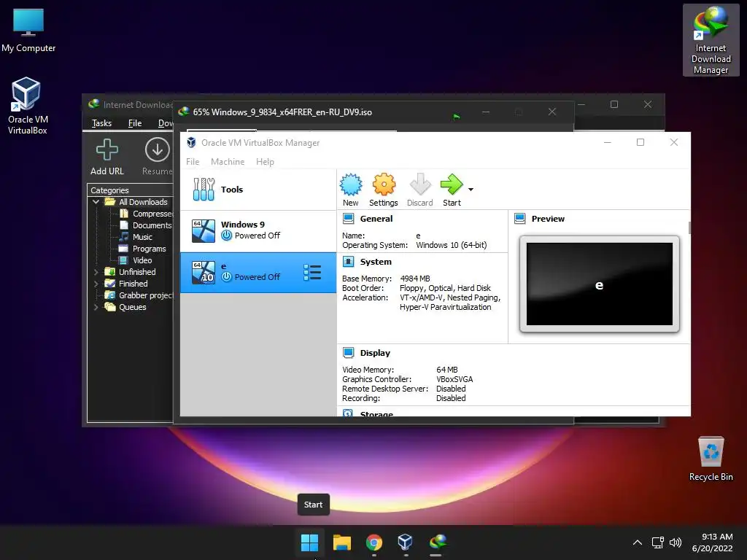Viewport: 747px width, 560px height.
Task: Select the virtual machine named e
Action: pos(258,273)
